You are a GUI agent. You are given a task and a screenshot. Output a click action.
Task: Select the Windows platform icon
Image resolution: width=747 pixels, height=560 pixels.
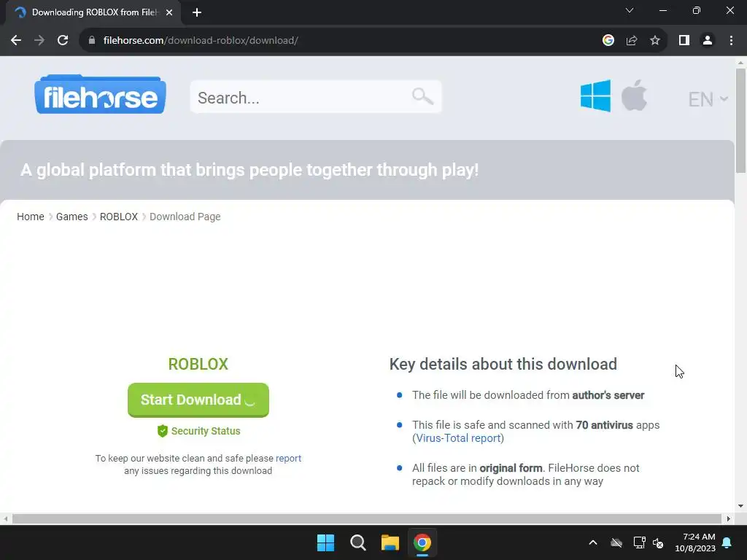pos(595,96)
